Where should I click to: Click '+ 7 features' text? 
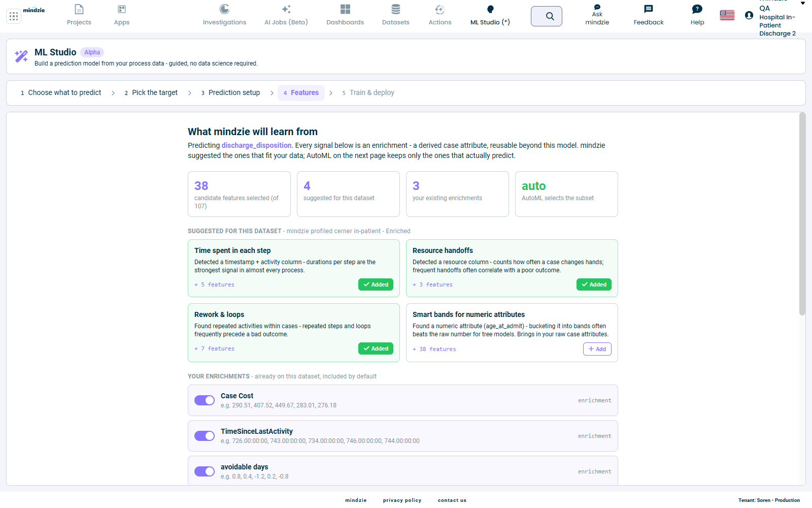point(215,349)
